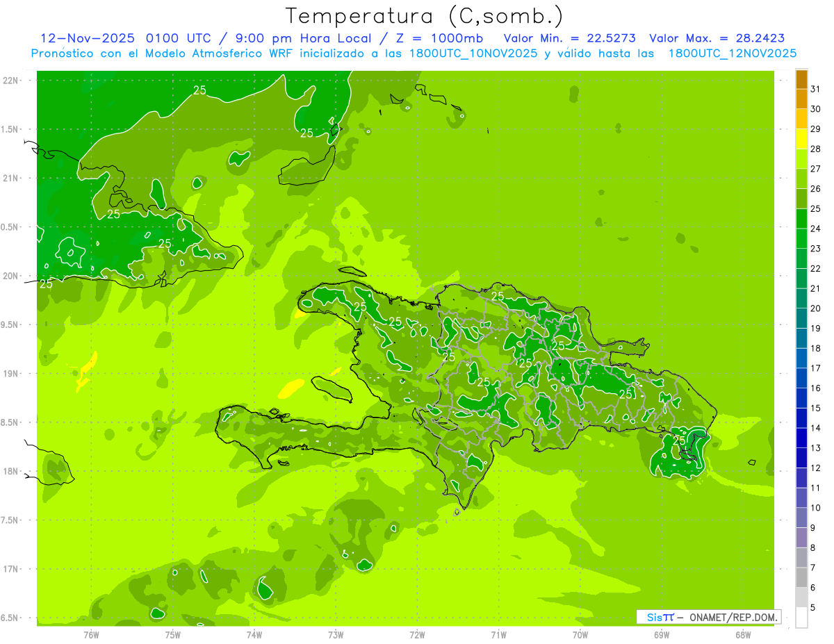Click the '73W' longitude label
The width and height of the screenshot is (834, 644).
336,635
